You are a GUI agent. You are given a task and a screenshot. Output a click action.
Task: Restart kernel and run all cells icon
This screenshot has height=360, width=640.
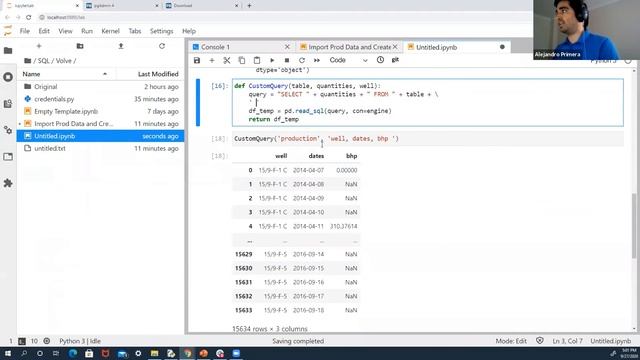[317, 60]
